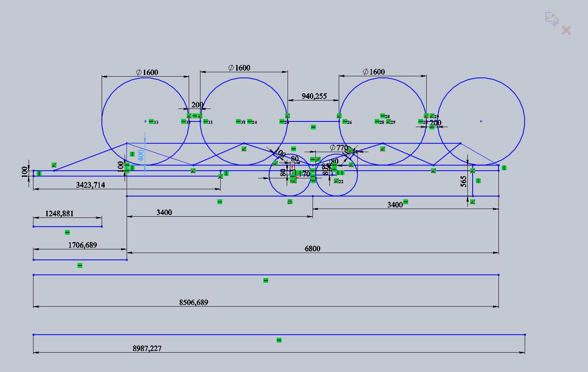Select coincident relation at second circle's truss peak

(x=244, y=149)
